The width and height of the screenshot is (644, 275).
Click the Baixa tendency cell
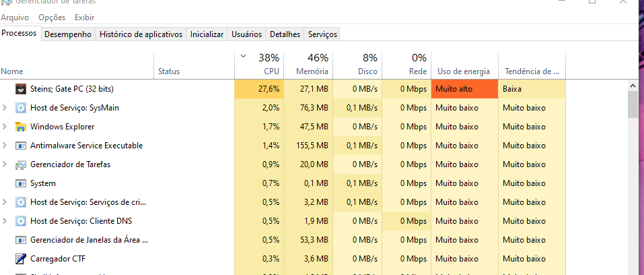532,88
